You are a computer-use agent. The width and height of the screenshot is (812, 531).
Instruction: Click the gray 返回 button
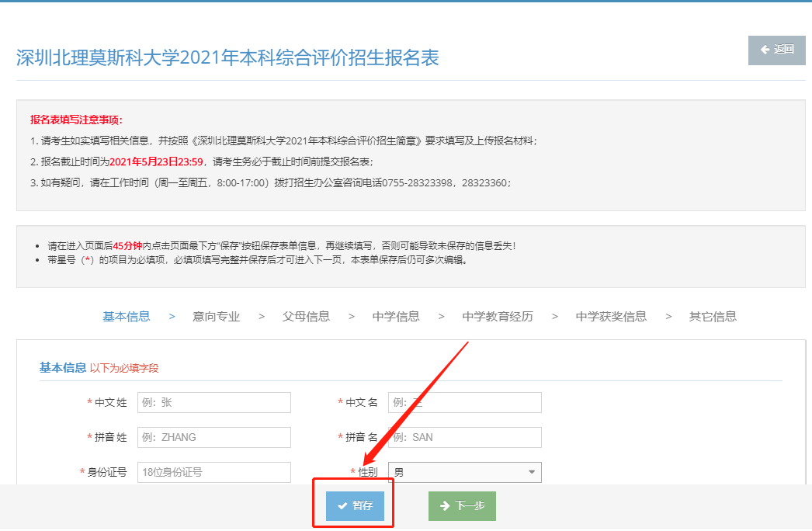[x=776, y=50]
